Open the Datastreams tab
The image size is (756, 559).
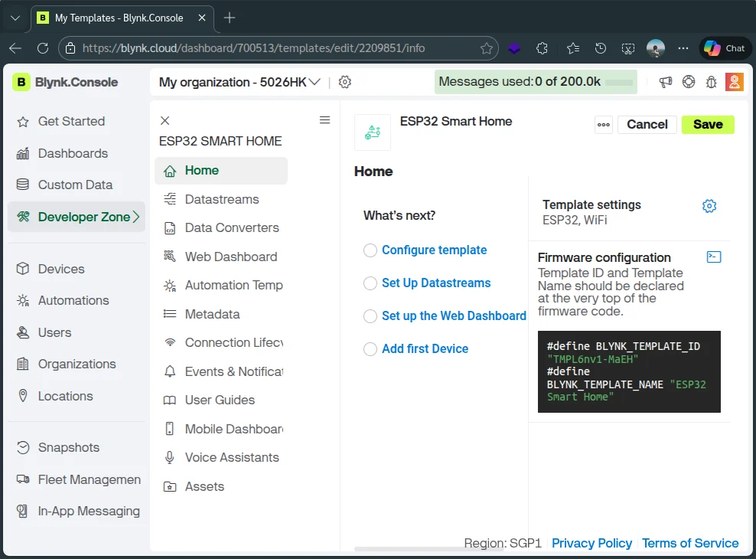tap(221, 199)
